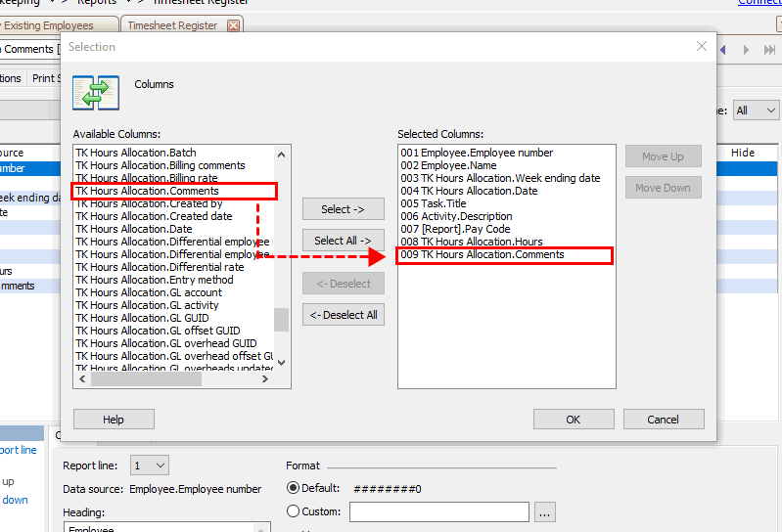Close the Selection dialog with X

(701, 46)
